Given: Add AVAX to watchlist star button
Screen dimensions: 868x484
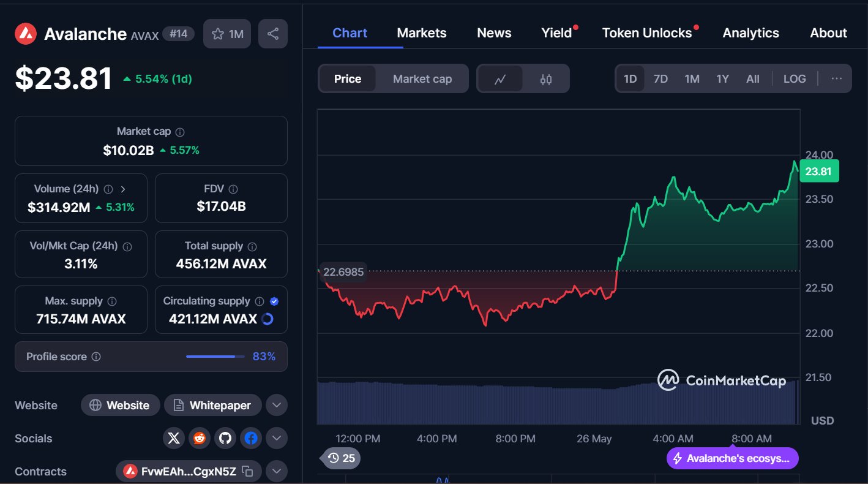Looking at the screenshot, I should click(x=227, y=34).
